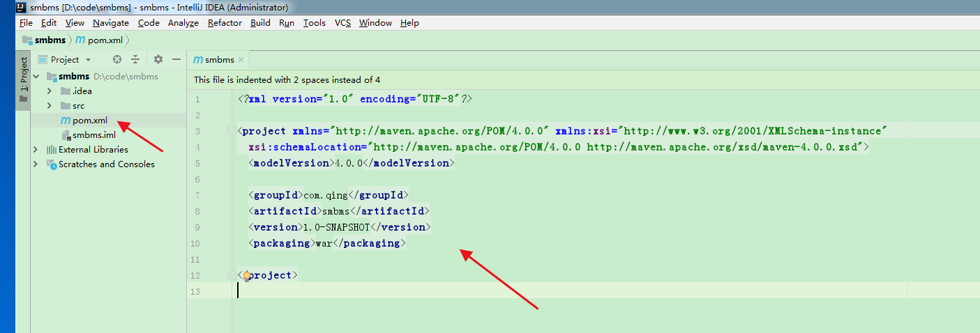Click the fold marker on line 3
This screenshot has height=333, width=980.
[x=232, y=131]
